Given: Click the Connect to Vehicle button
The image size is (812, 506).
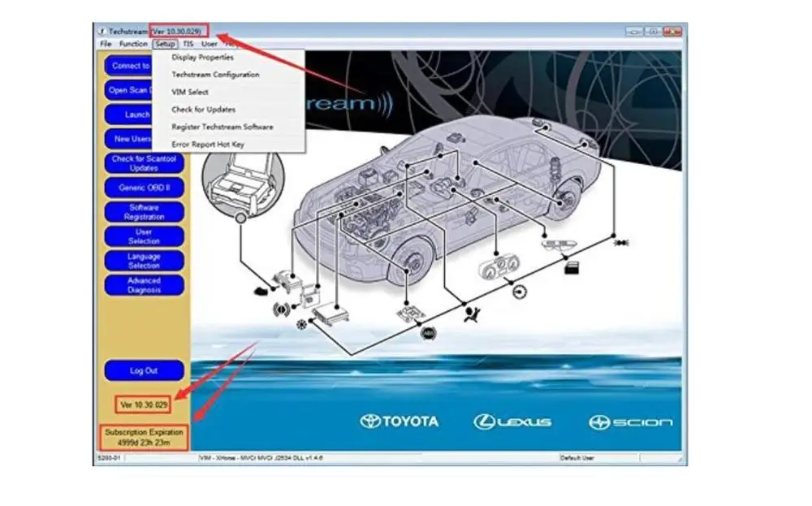Looking at the screenshot, I should pos(129,66).
